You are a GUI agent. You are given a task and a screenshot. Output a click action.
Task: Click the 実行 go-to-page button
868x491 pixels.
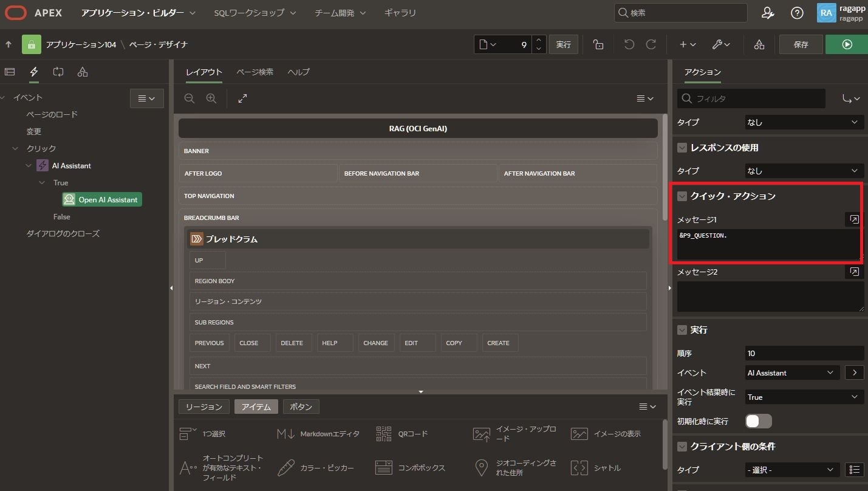[x=564, y=44]
